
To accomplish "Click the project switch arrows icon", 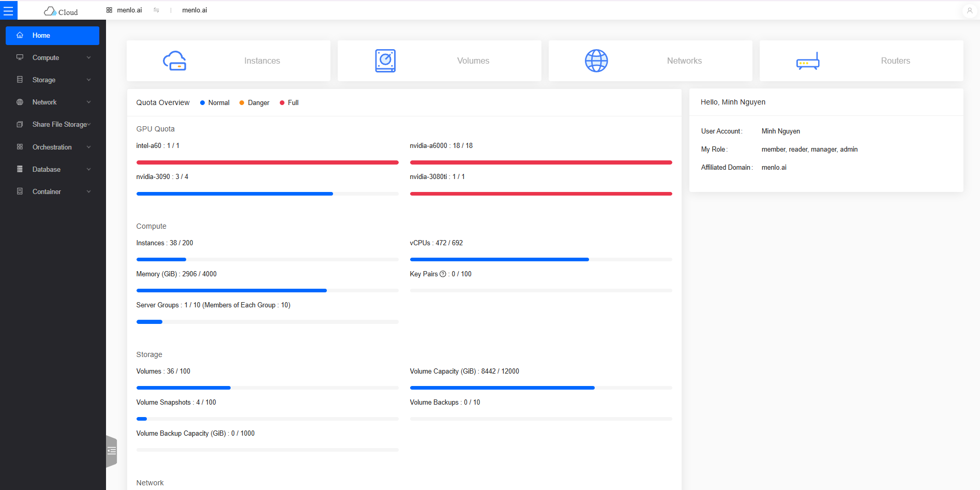I will pyautogui.click(x=156, y=10).
